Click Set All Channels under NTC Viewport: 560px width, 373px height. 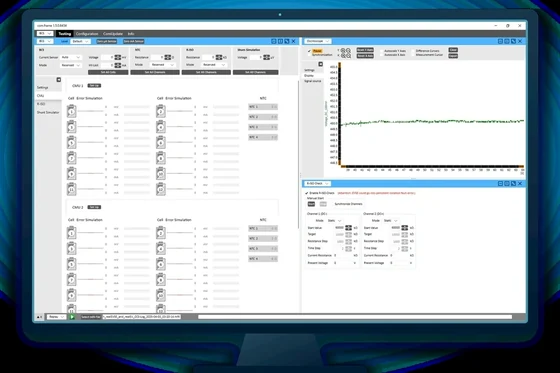(155, 72)
